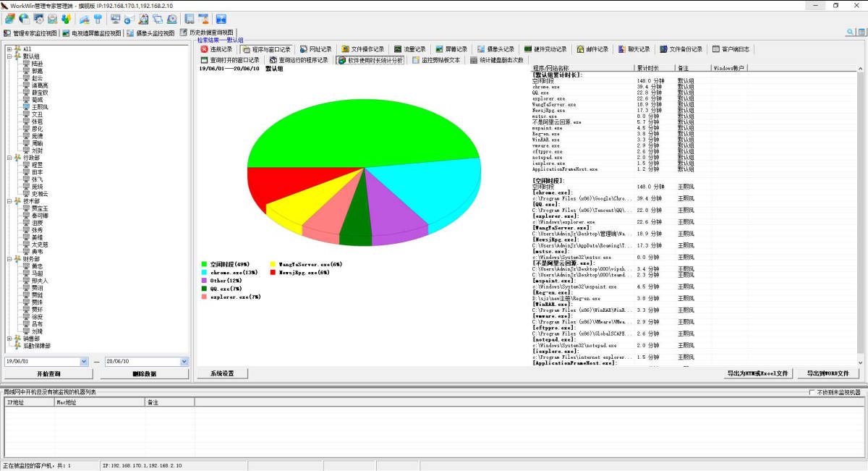Screen dimensions: 868x471
Task: Open the end date 20/06/10 dropdown
Action: 184,361
